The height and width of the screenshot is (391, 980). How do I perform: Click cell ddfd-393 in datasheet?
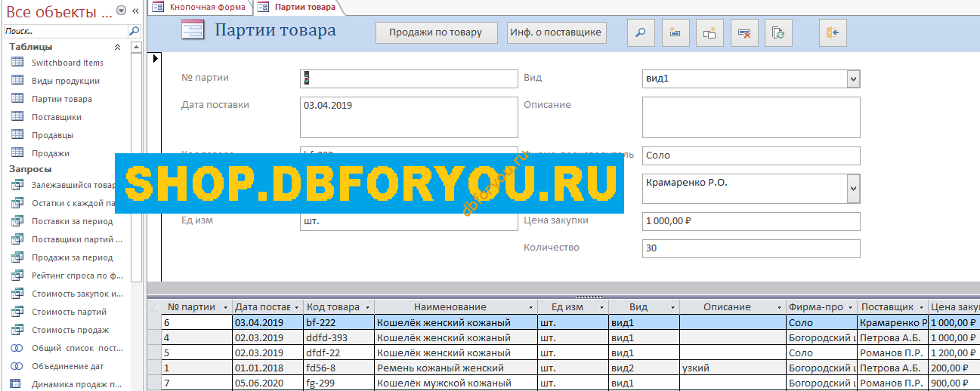click(x=339, y=337)
